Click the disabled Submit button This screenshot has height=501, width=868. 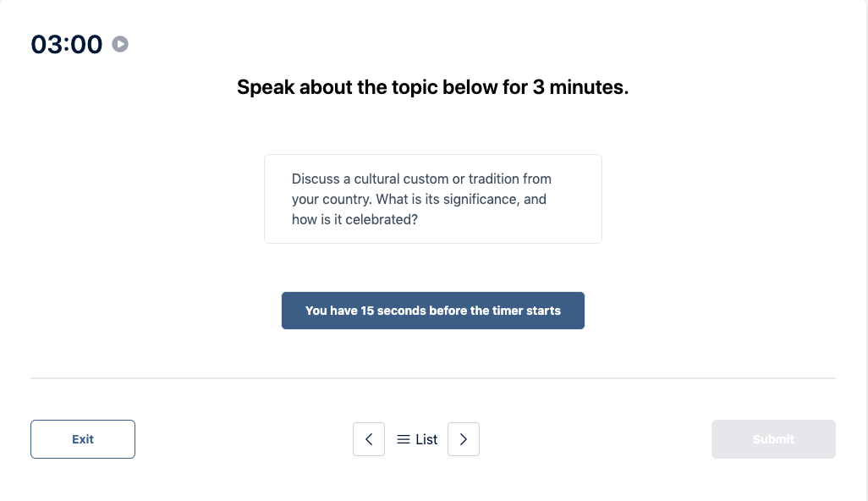[x=772, y=439]
